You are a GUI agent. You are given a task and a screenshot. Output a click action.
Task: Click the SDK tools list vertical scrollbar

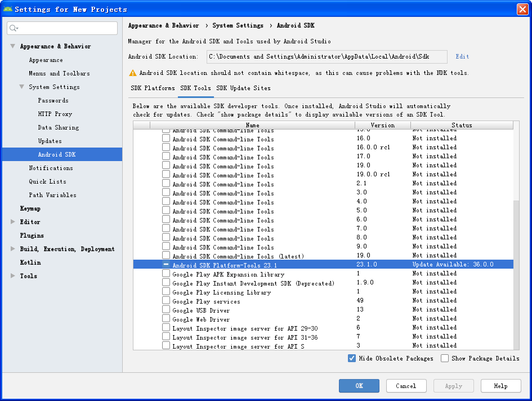click(x=516, y=275)
